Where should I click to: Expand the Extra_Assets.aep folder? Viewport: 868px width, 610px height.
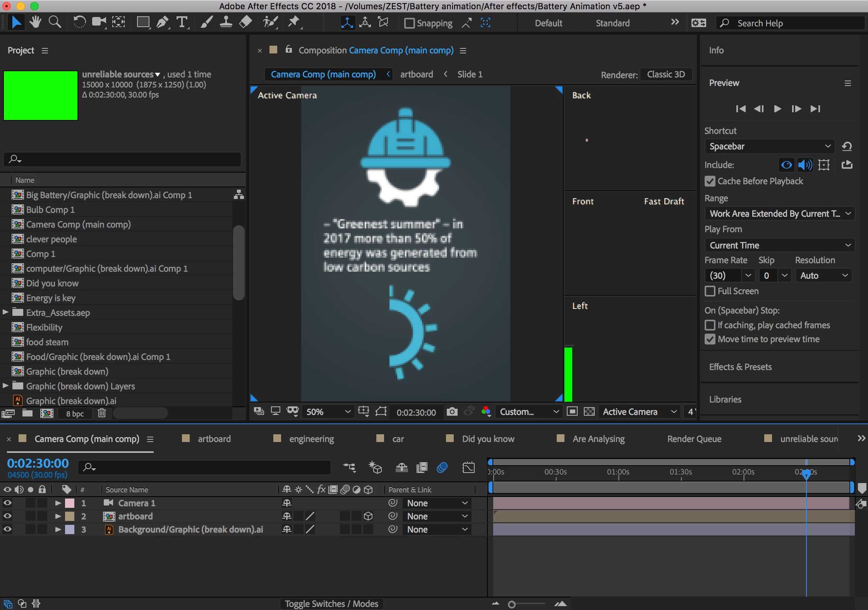5,312
